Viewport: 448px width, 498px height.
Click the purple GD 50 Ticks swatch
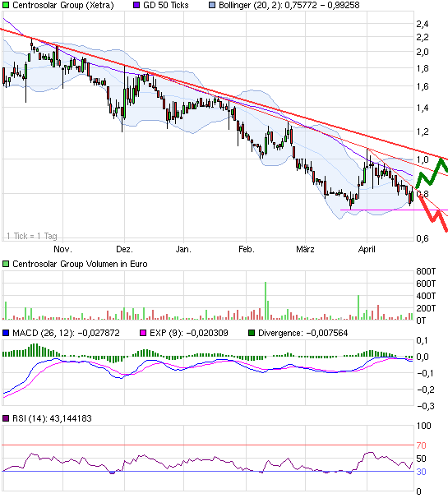click(136, 5)
